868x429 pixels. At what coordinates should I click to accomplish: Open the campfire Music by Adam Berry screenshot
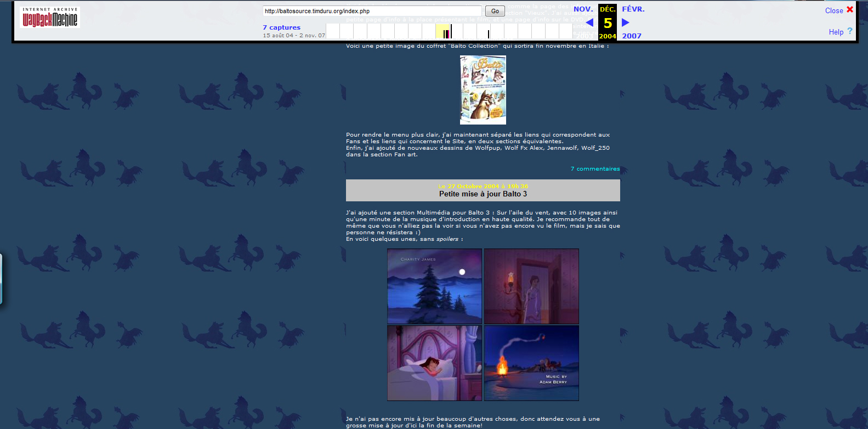pos(531,363)
